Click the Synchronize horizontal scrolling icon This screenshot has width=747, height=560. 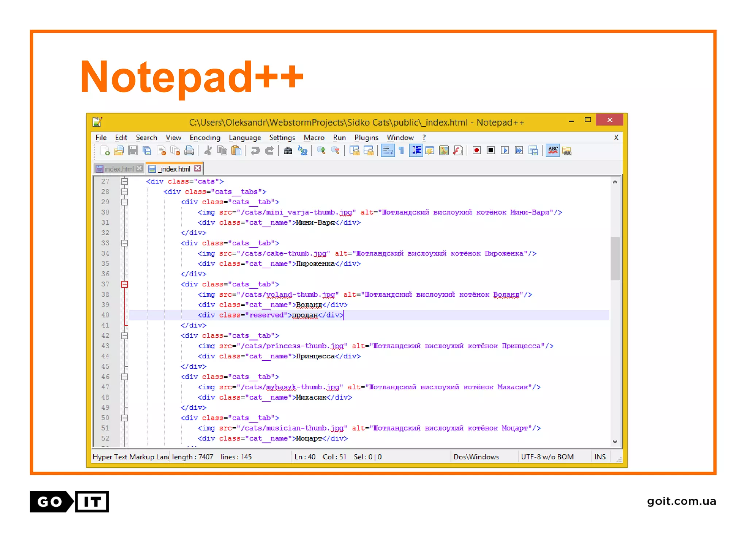pos(368,151)
